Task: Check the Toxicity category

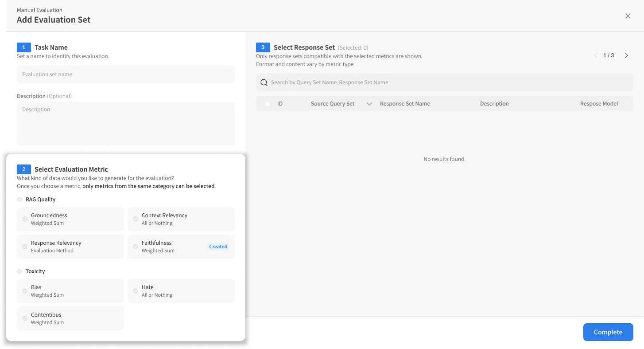Action: (19, 271)
